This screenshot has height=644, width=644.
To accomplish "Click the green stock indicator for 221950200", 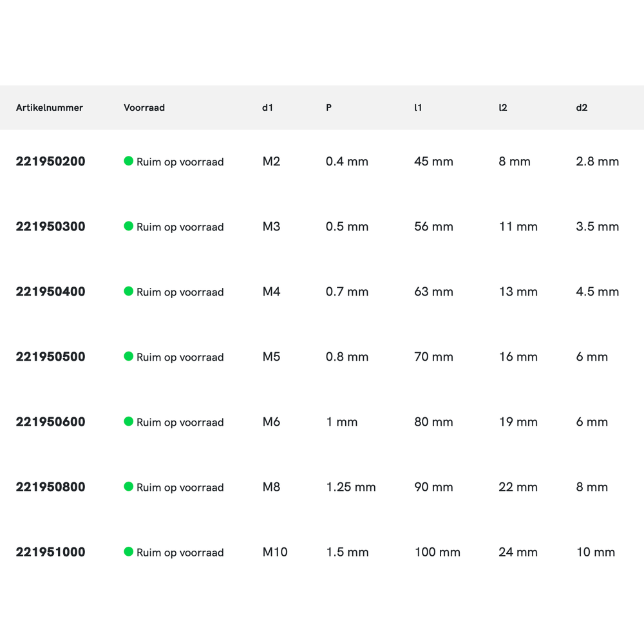I will click(x=128, y=161).
